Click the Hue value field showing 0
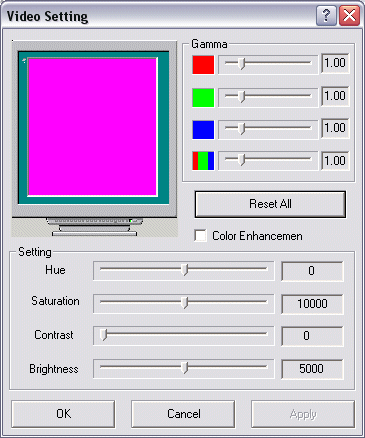The height and width of the screenshot is (438, 365). pyautogui.click(x=312, y=271)
